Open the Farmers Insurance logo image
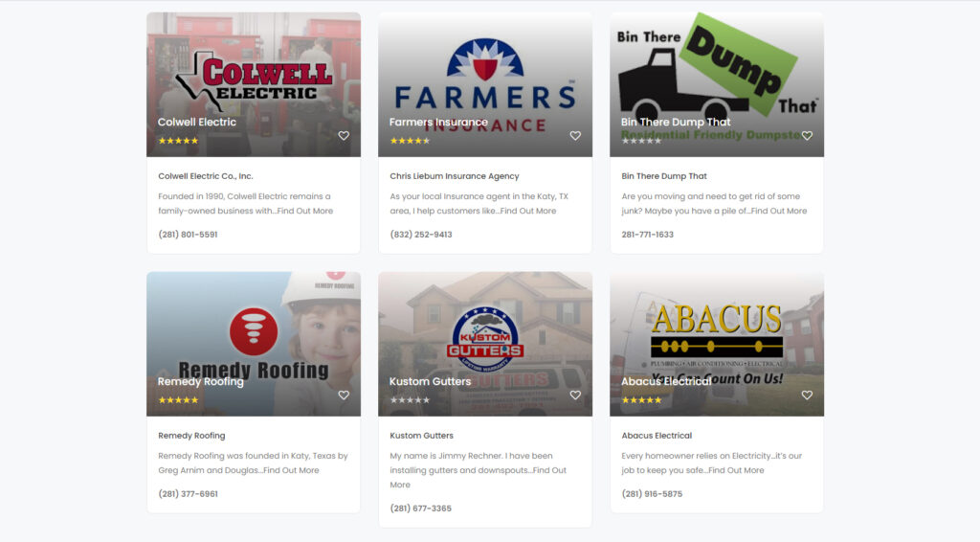 [485, 84]
